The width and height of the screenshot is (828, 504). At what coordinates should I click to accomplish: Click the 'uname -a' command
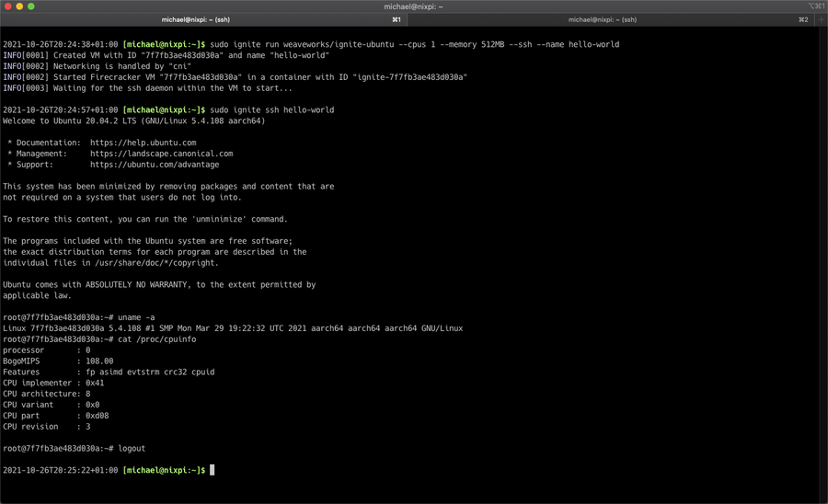pyautogui.click(x=136, y=317)
